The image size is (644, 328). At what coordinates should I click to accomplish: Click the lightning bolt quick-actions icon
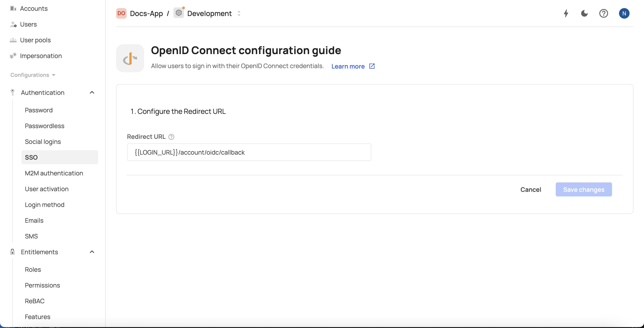click(566, 13)
